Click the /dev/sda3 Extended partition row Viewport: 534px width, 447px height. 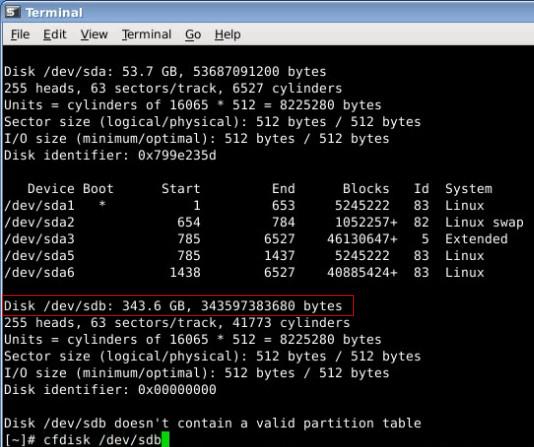pos(256,239)
